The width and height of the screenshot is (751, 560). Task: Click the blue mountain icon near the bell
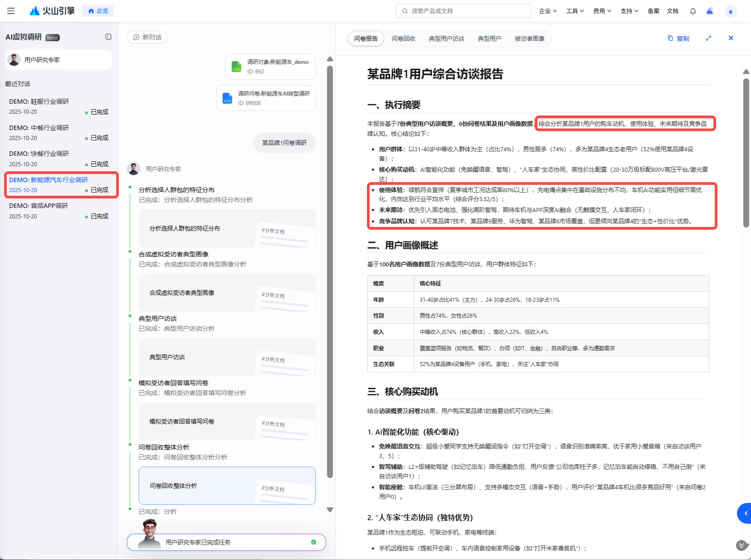pos(710,11)
